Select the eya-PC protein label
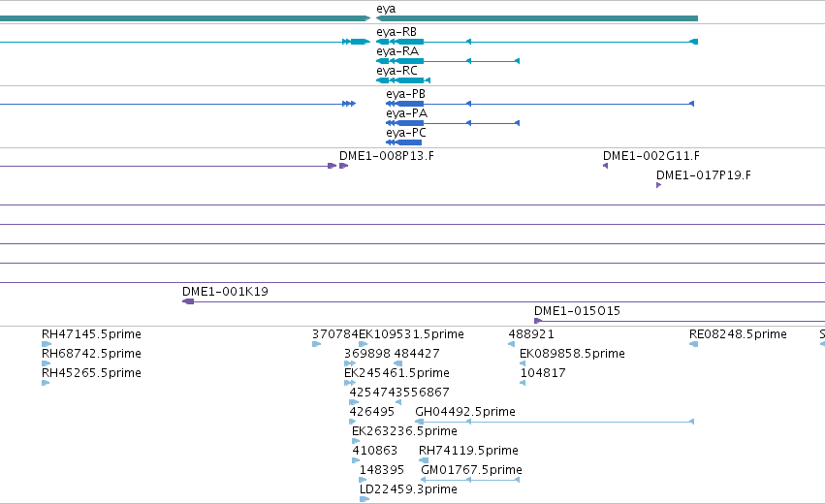The height and width of the screenshot is (504, 825). [x=405, y=133]
